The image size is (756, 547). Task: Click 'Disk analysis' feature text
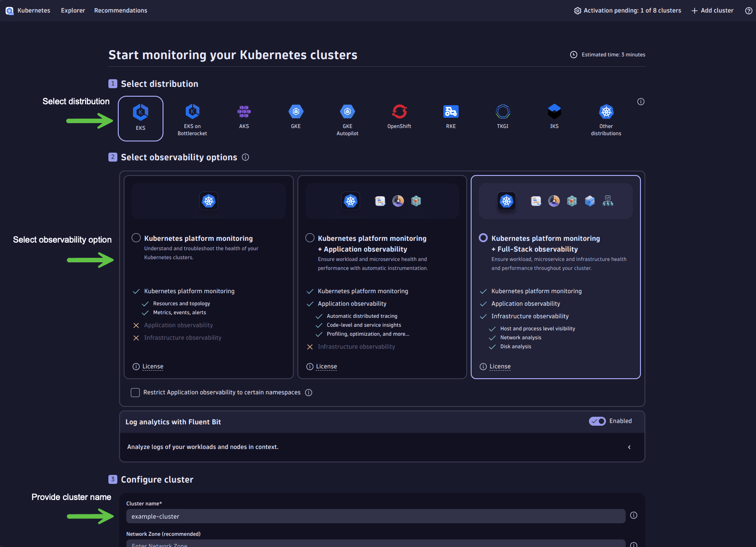point(515,346)
